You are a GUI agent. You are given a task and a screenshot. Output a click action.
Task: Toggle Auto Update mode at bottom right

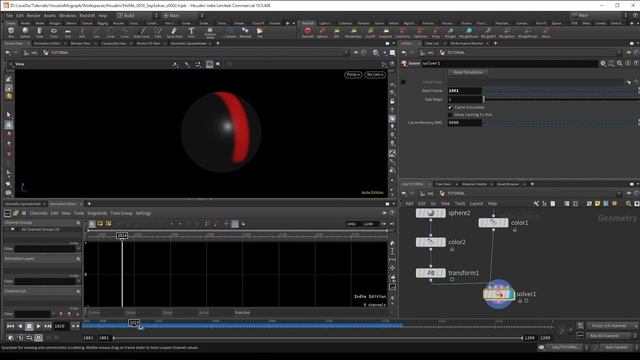tap(616, 347)
